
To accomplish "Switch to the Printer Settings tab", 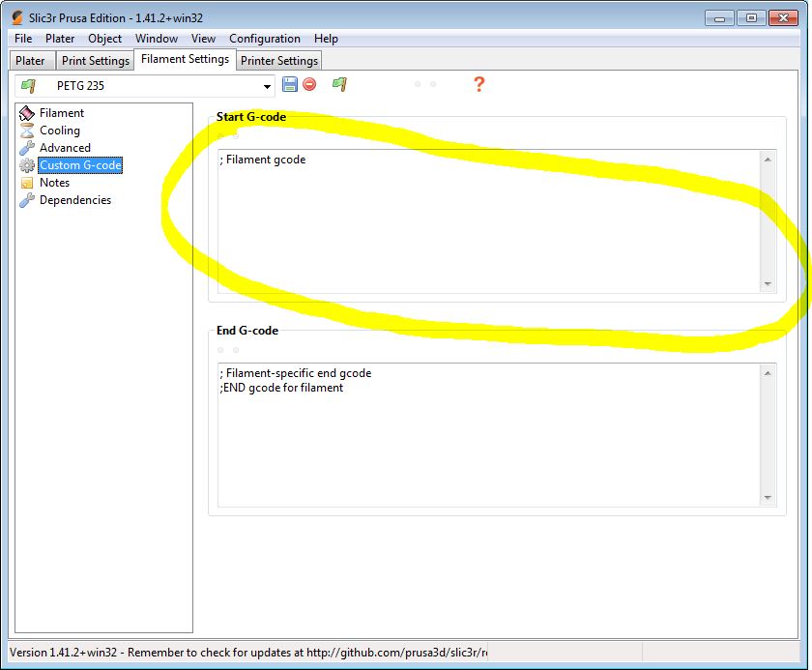I will 278,61.
